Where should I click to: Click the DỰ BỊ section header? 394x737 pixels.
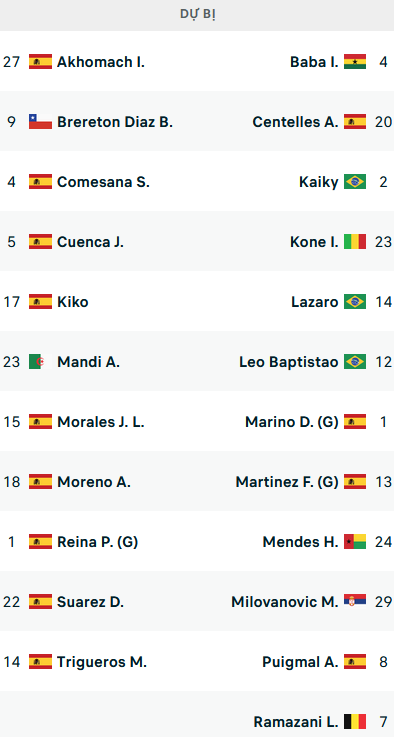[197, 15]
